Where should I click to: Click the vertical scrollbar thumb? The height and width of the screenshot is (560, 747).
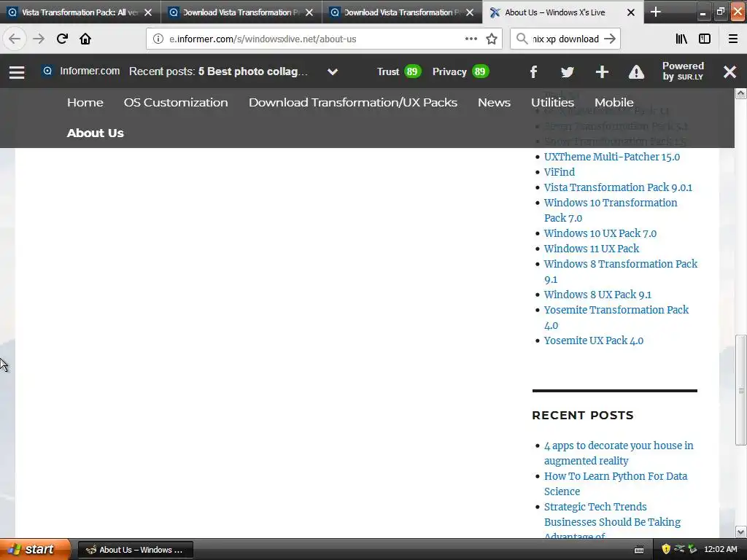click(x=740, y=391)
